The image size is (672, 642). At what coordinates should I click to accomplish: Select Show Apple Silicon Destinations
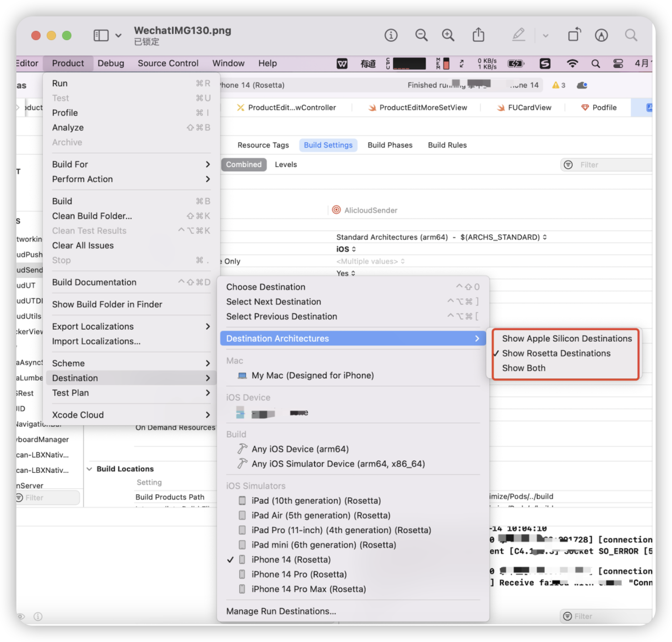(x=567, y=338)
